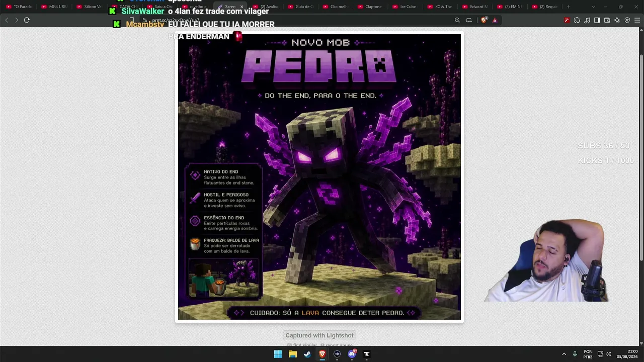Click the microphone icon in system tray
644x362 pixels.
click(575, 354)
